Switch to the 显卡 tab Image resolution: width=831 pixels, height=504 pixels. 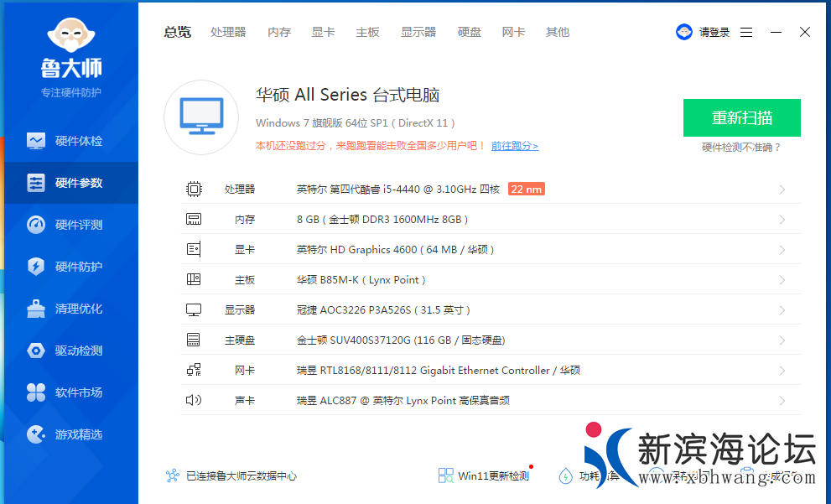323,32
